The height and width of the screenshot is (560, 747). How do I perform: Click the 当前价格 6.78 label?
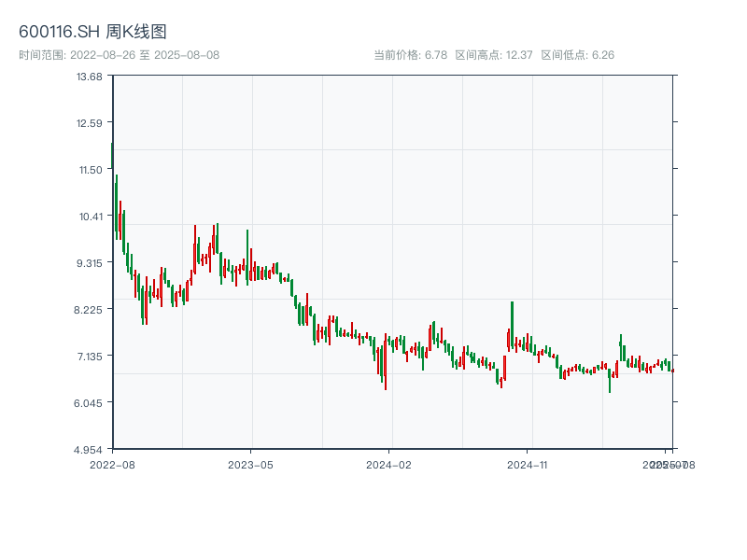(x=410, y=55)
